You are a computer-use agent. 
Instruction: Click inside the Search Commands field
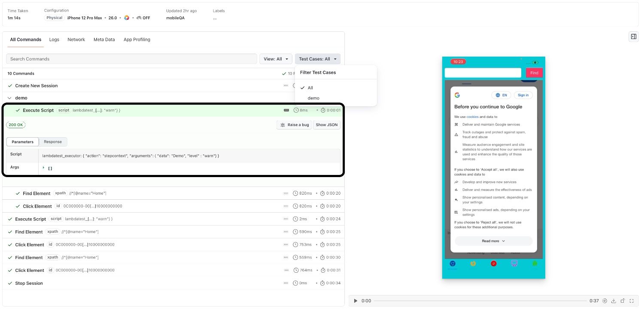pyautogui.click(x=129, y=59)
